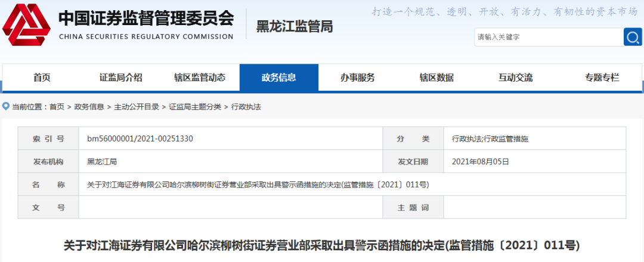Click the 黑龙江监管局 header text

tap(295, 26)
